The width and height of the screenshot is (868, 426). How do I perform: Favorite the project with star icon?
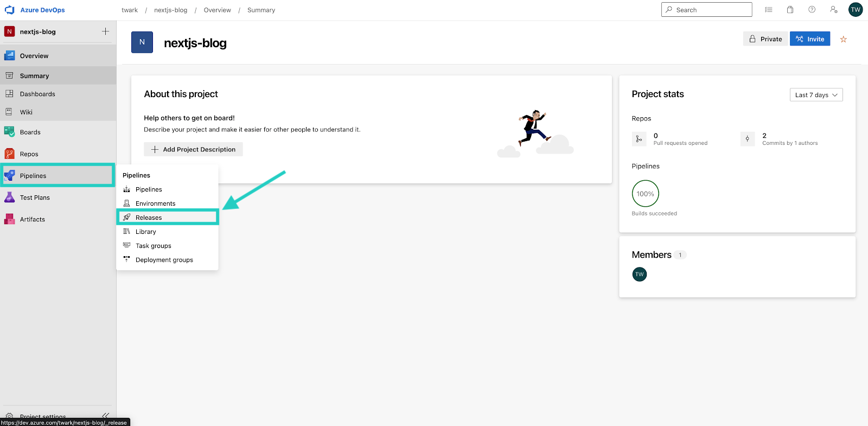[x=843, y=39]
